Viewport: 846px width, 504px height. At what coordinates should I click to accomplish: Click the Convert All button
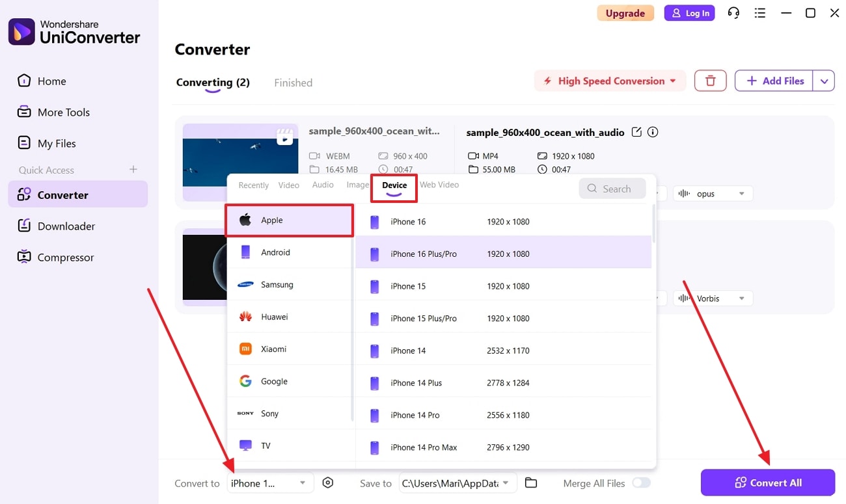768,483
